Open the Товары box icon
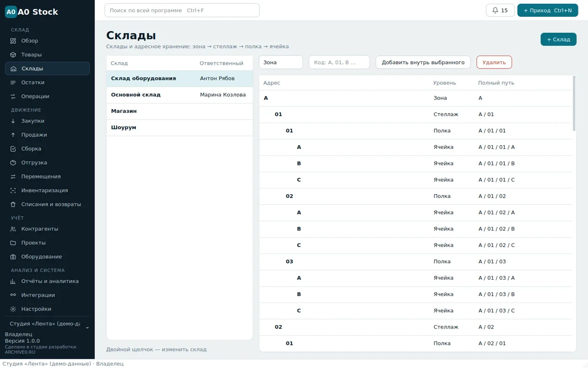Image resolution: width=588 pixels, height=368 pixels. 13,55
